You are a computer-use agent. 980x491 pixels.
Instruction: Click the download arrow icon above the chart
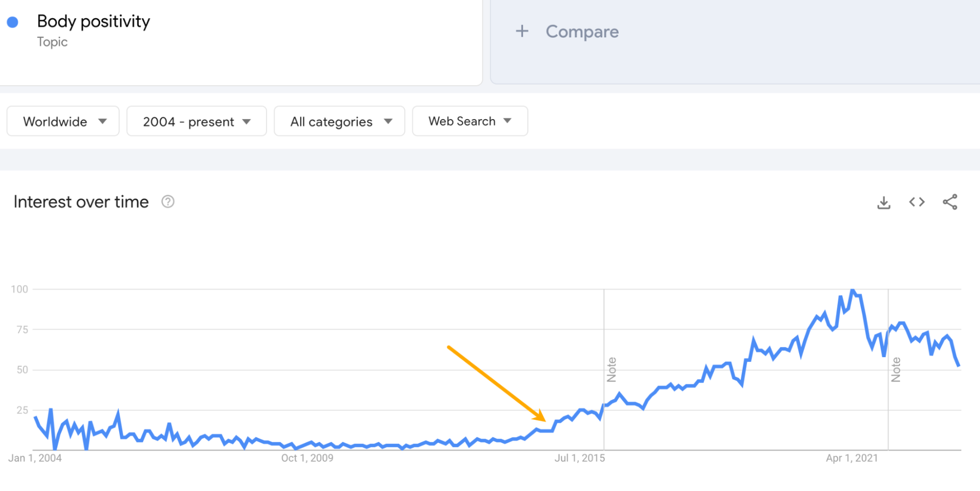point(884,202)
